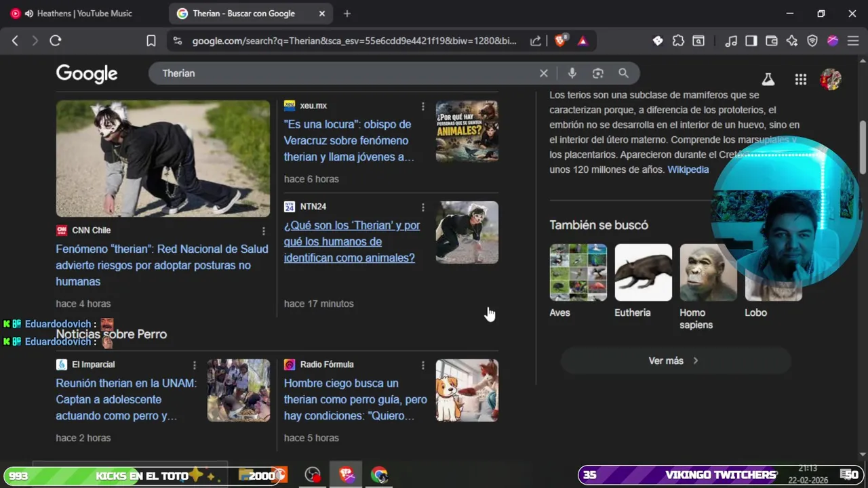Open the xeu.mx animales thumbnail image
This screenshot has width=868, height=488.
(467, 131)
